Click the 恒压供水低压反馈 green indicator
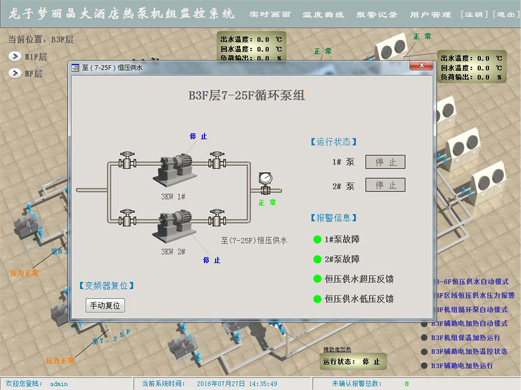Image resolution: width=521 pixels, height=390 pixels. [x=317, y=299]
